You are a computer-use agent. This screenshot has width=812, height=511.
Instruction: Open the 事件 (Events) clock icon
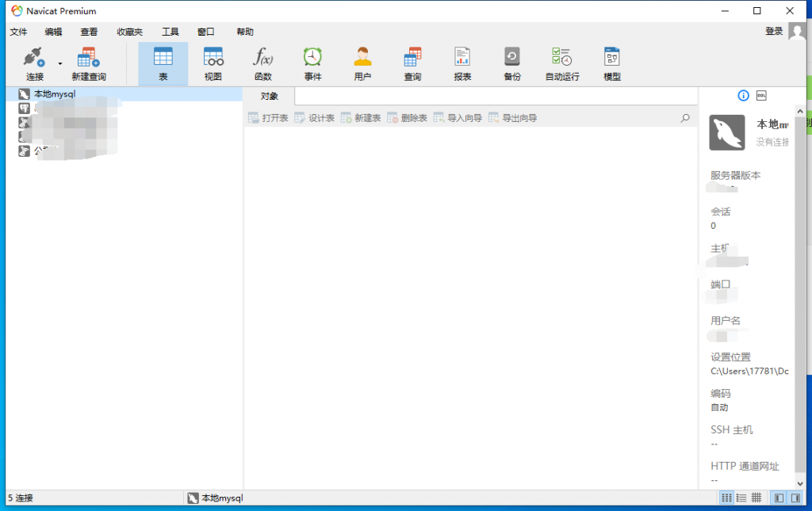coord(312,64)
